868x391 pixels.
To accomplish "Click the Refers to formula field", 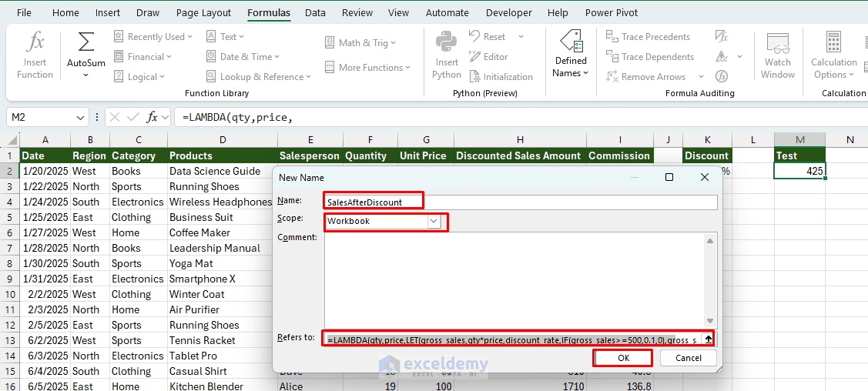I will [512, 339].
